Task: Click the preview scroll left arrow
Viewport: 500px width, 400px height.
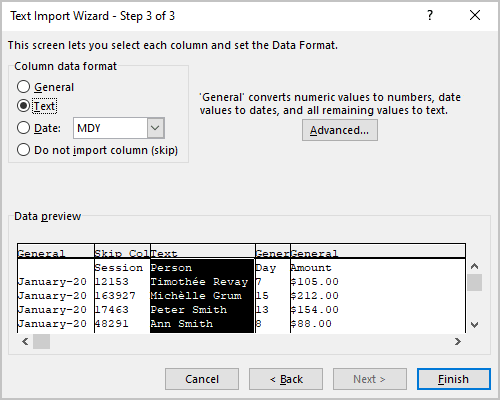Action: [x=25, y=341]
